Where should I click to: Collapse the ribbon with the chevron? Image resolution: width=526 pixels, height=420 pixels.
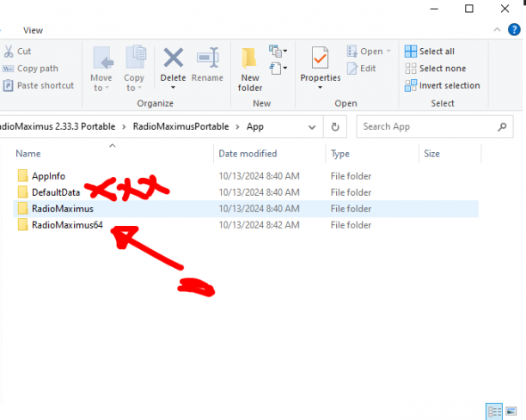tap(497, 30)
